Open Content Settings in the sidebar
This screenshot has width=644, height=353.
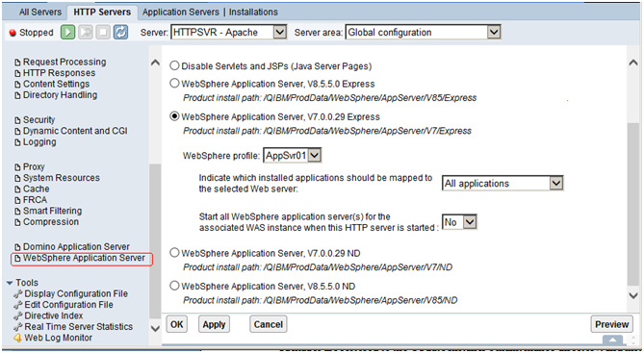click(56, 84)
